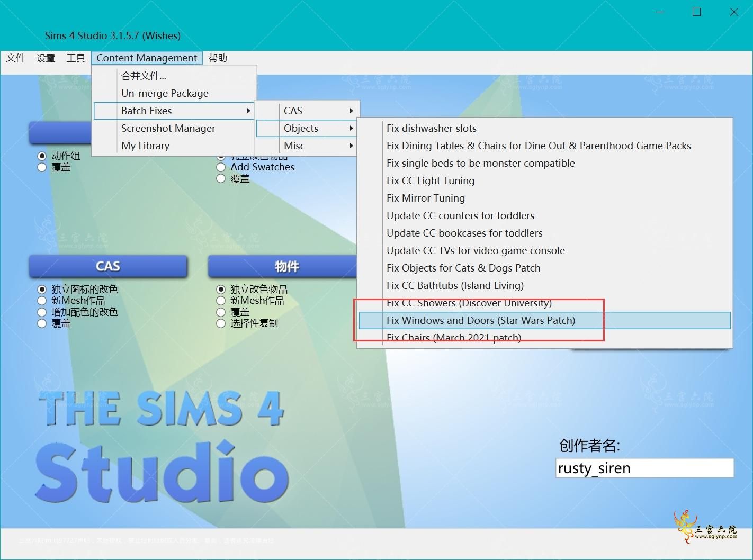Select Un-merge Package entry
This screenshot has height=560, width=753.
175,93
